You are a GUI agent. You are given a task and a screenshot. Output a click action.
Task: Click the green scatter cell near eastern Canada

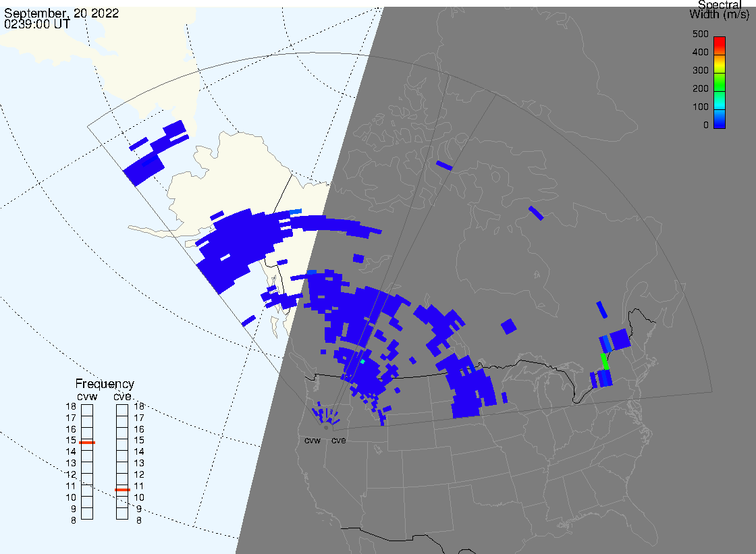click(605, 362)
